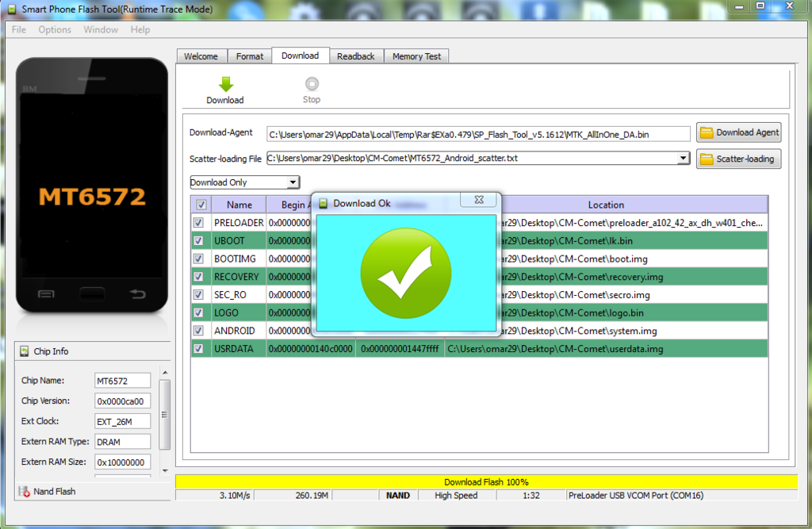The height and width of the screenshot is (529, 812).
Task: Click the Name column header
Action: pos(239,205)
